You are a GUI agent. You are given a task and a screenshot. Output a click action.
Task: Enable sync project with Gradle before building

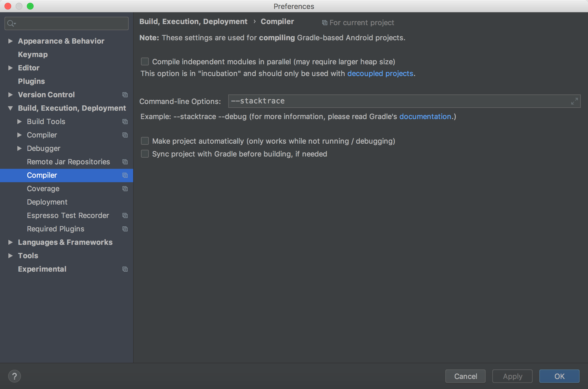[145, 154]
